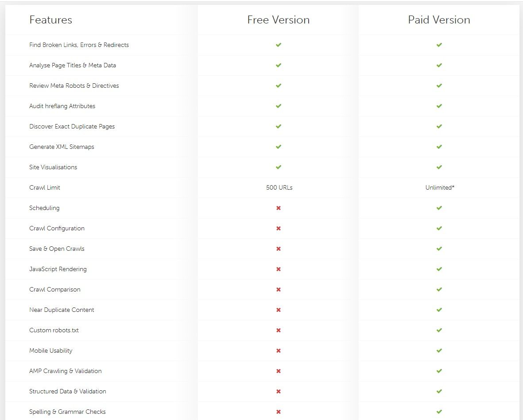Click the 500 URLs crawl limit value
This screenshot has width=523, height=420.
(x=279, y=187)
